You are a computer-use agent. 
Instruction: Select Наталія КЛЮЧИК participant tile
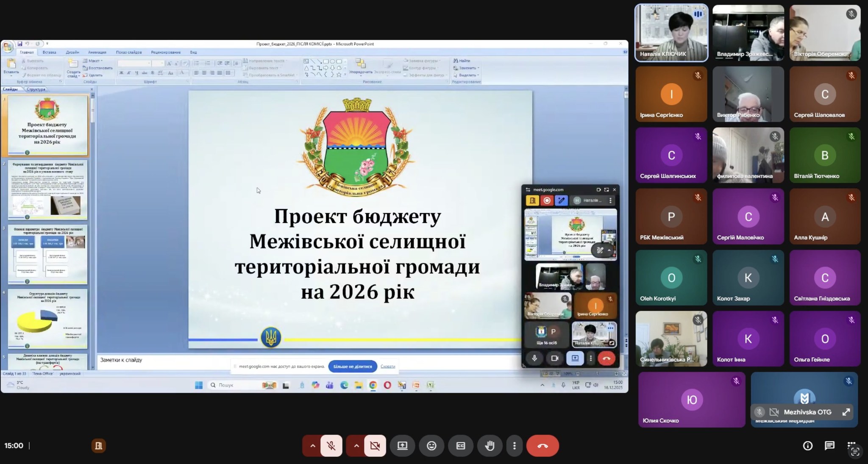671,33
